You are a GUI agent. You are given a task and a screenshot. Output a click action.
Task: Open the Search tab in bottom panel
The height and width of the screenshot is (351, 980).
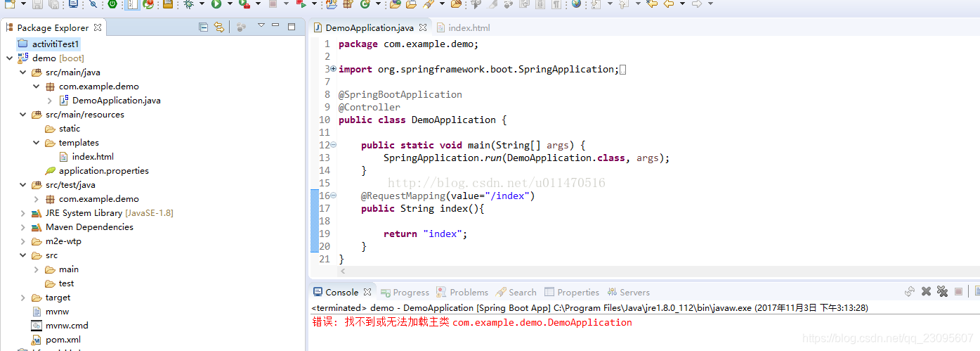pyautogui.click(x=516, y=292)
